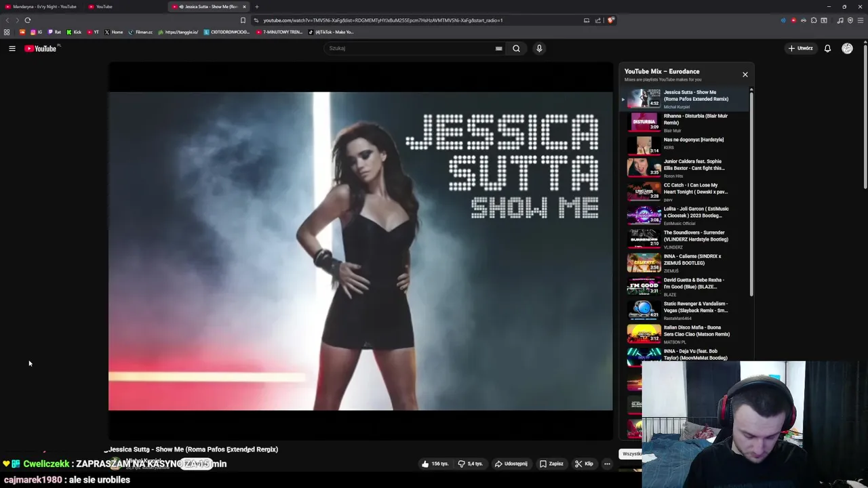Image resolution: width=868 pixels, height=488 pixels.
Task: Open the Filman.cc bookmark
Action: 140,32
